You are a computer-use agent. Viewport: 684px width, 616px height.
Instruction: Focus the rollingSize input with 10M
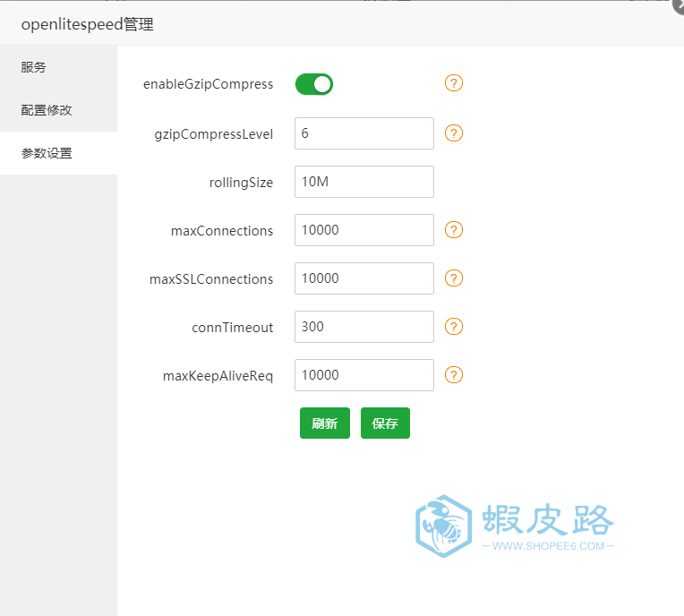364,182
